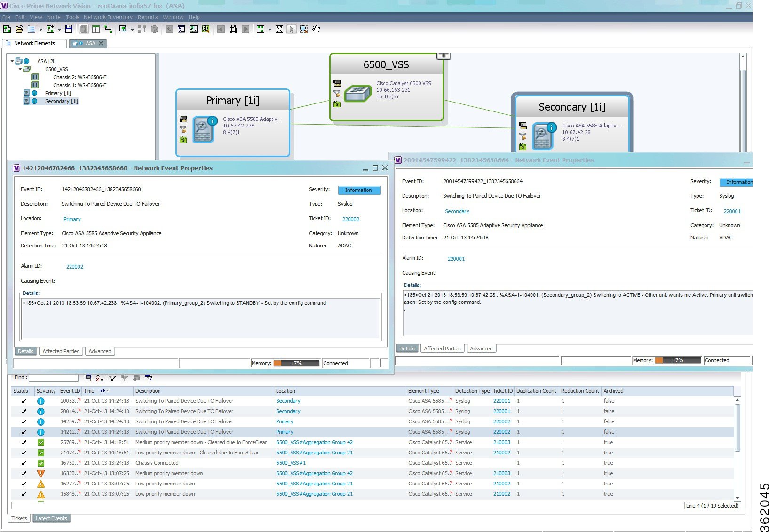The image size is (769, 532).
Task: Open dropdown arrow next to layout icon
Action: point(270,30)
